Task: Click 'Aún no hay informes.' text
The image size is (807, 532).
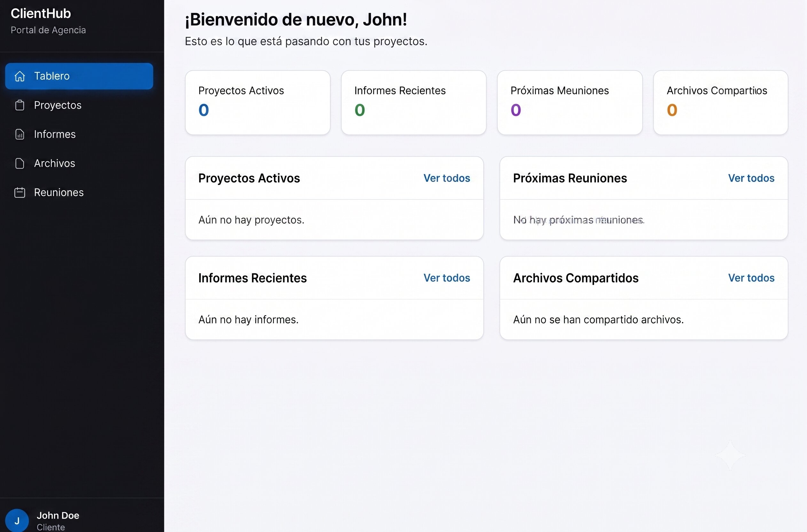Action: pos(249,320)
